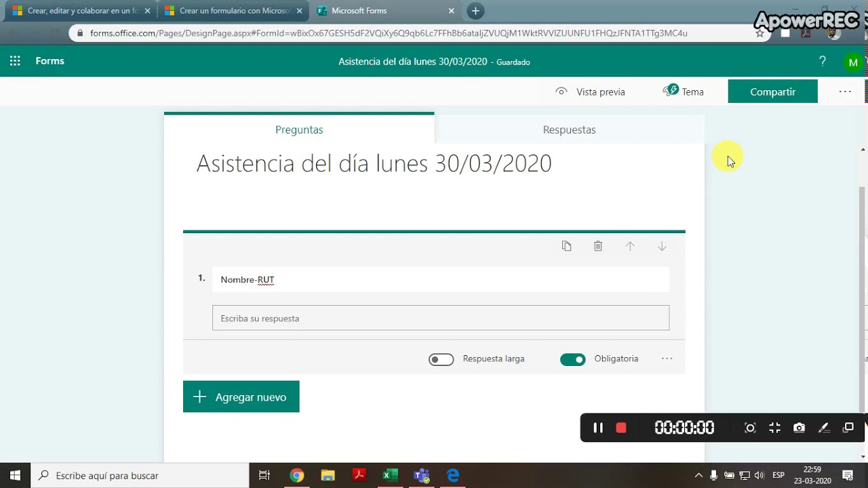868x488 pixels.
Task: Click the microphone tray icon
Action: click(x=714, y=475)
